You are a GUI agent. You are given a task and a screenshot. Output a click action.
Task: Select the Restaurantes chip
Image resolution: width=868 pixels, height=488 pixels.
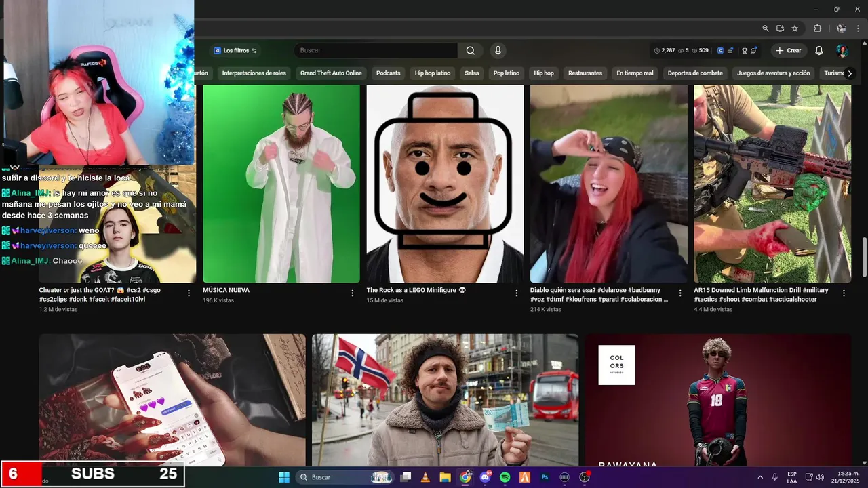pyautogui.click(x=585, y=73)
